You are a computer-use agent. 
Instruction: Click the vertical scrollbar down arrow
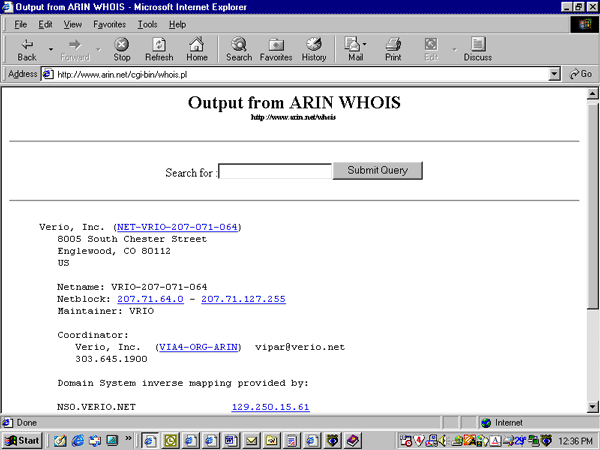592,405
